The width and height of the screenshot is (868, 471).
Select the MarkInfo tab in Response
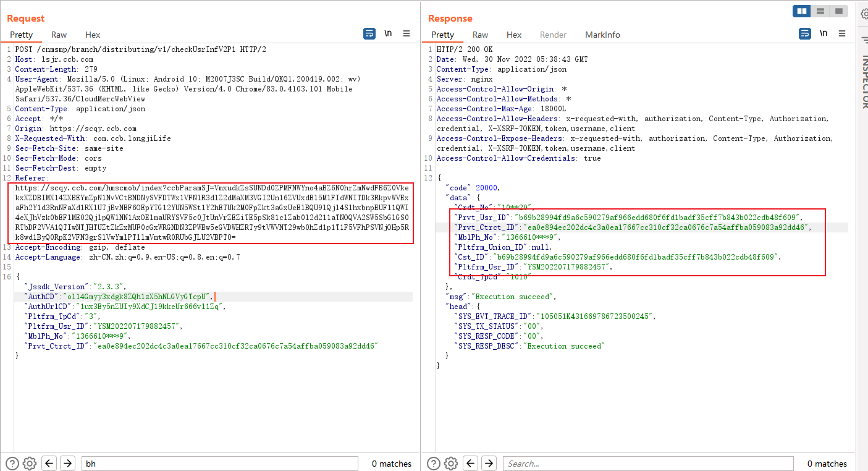coord(602,35)
